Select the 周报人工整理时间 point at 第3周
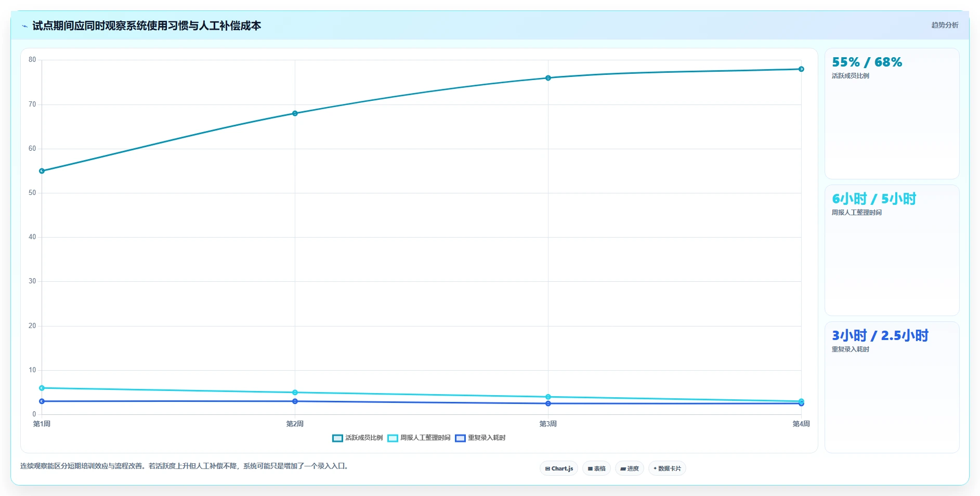 pyautogui.click(x=548, y=397)
